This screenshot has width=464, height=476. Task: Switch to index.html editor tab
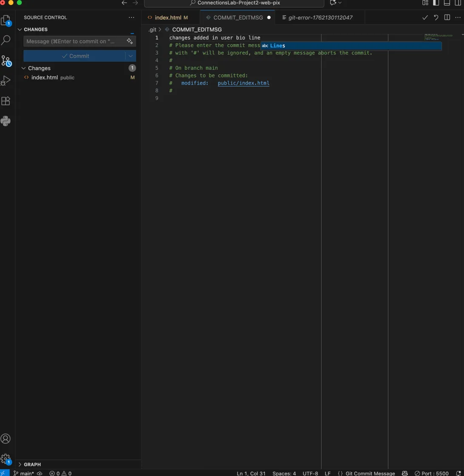coord(171,17)
